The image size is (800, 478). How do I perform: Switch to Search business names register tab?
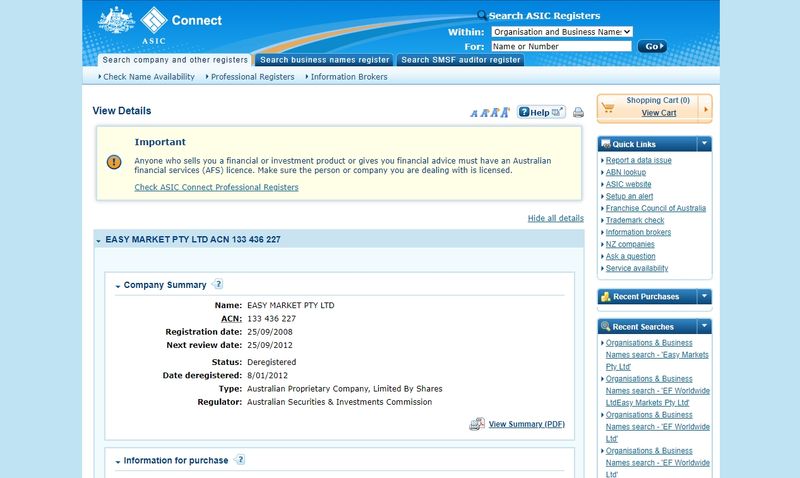coord(324,60)
